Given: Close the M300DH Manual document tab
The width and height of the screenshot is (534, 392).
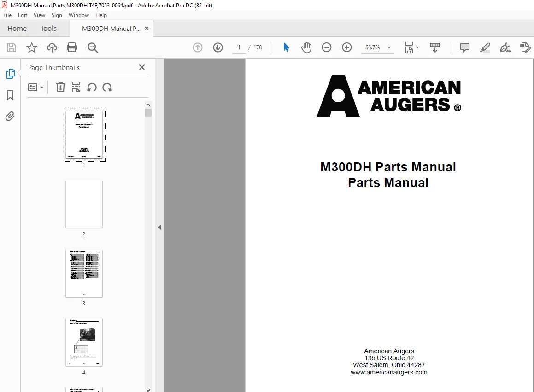Looking at the screenshot, I should [147, 28].
